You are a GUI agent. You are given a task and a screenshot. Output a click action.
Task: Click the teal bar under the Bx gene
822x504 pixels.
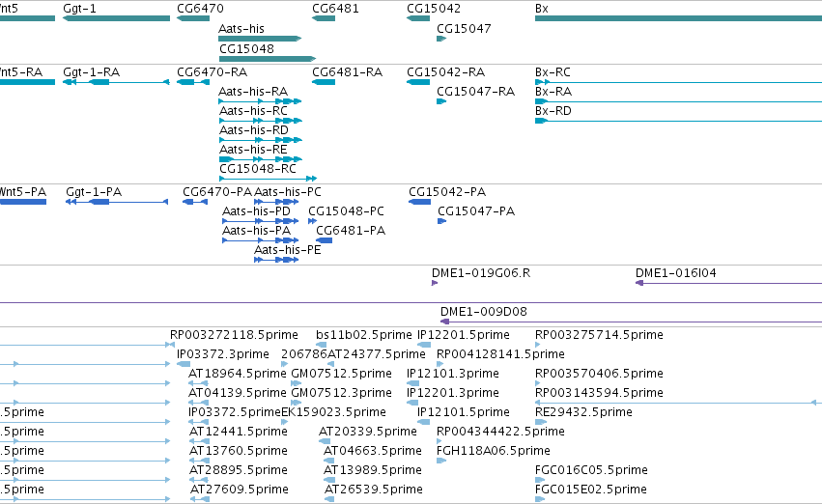[x=678, y=18]
